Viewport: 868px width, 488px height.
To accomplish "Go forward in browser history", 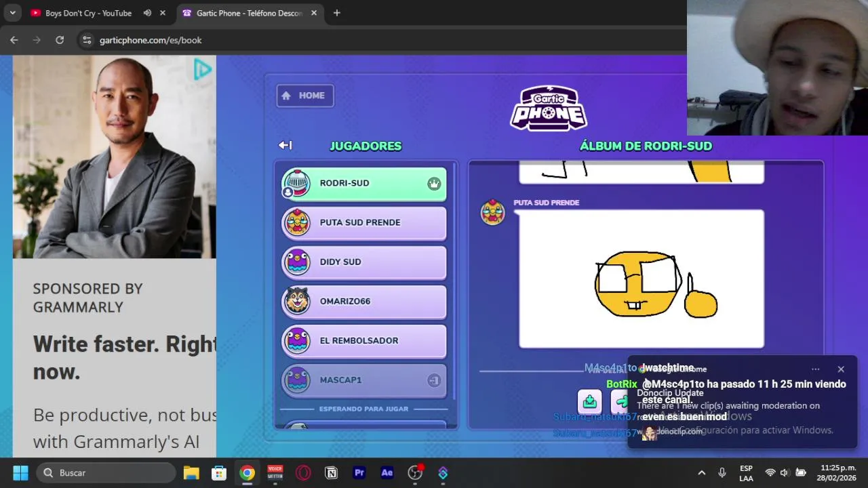I will point(37,40).
